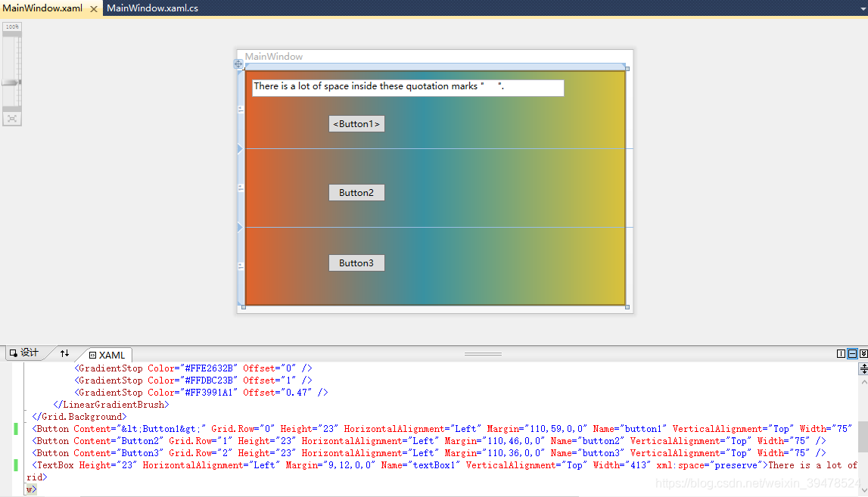Click the XAML view icon on the XAML tab
The image size is (868, 497).
(92, 355)
